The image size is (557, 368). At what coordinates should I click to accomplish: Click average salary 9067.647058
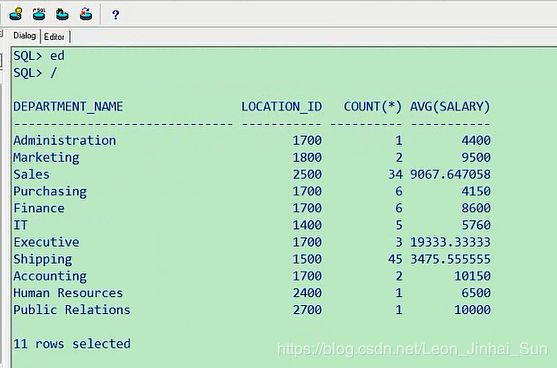click(x=450, y=174)
